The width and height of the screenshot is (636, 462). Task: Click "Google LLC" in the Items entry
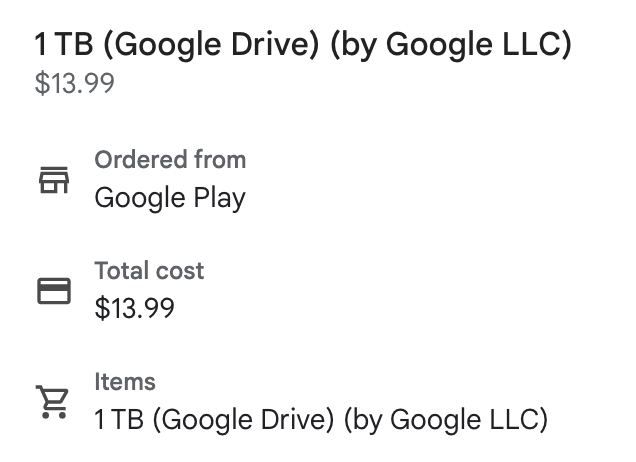(x=465, y=419)
